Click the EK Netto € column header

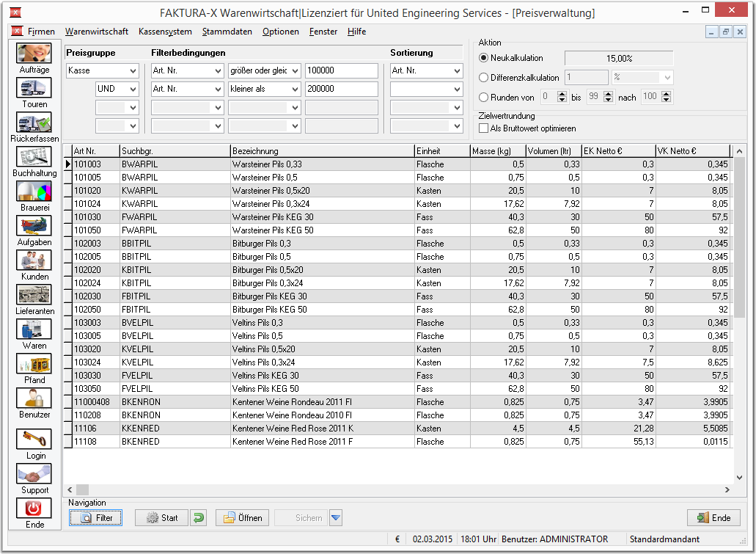pos(619,151)
